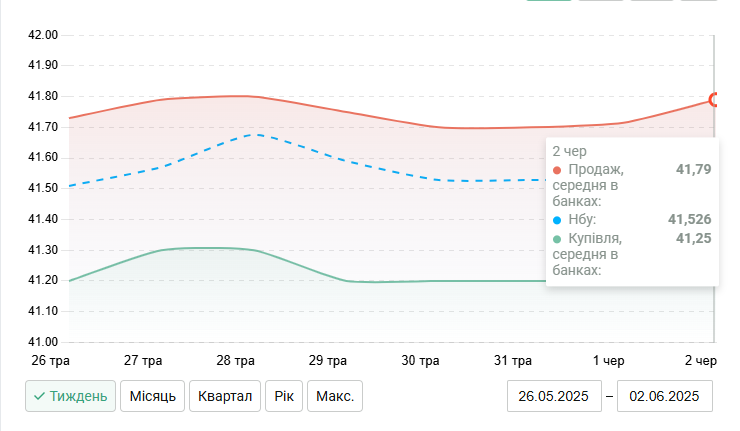Click the 41,526 Нбу value in the tooltip
Viewport: 740px width, 431px height.
689,218
